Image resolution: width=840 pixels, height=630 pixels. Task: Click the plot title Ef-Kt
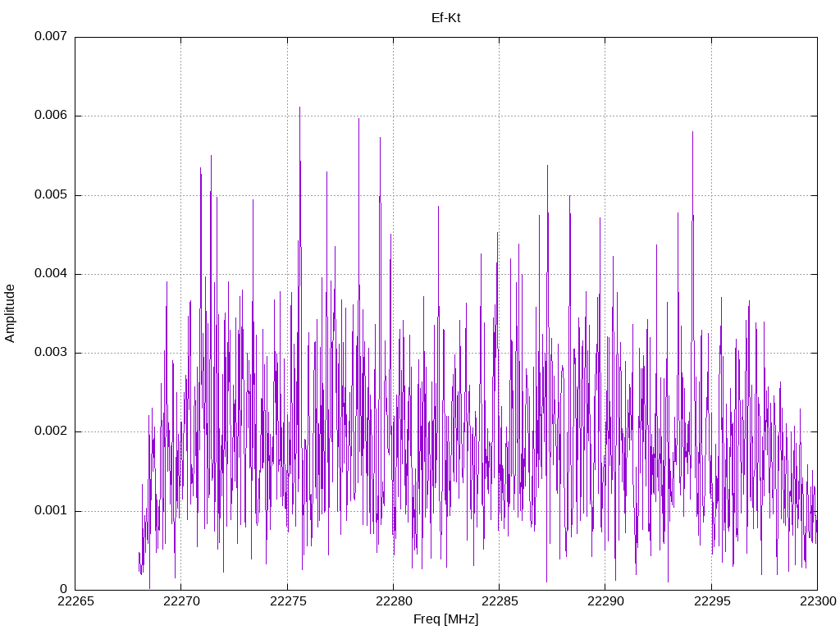[x=445, y=18]
